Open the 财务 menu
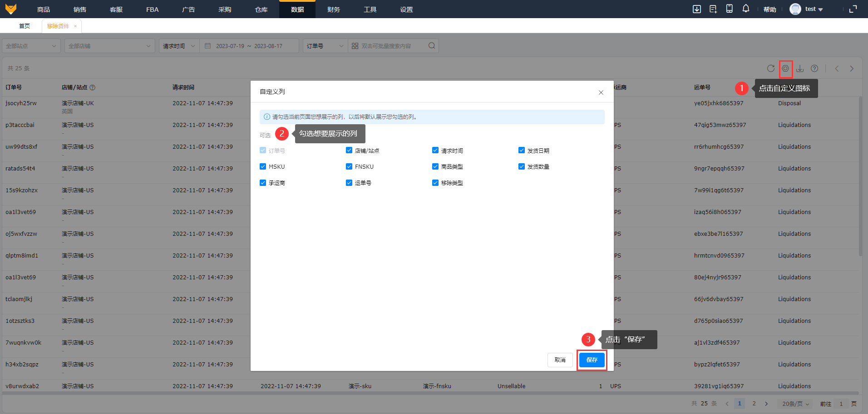This screenshot has width=868, height=414. click(x=334, y=9)
